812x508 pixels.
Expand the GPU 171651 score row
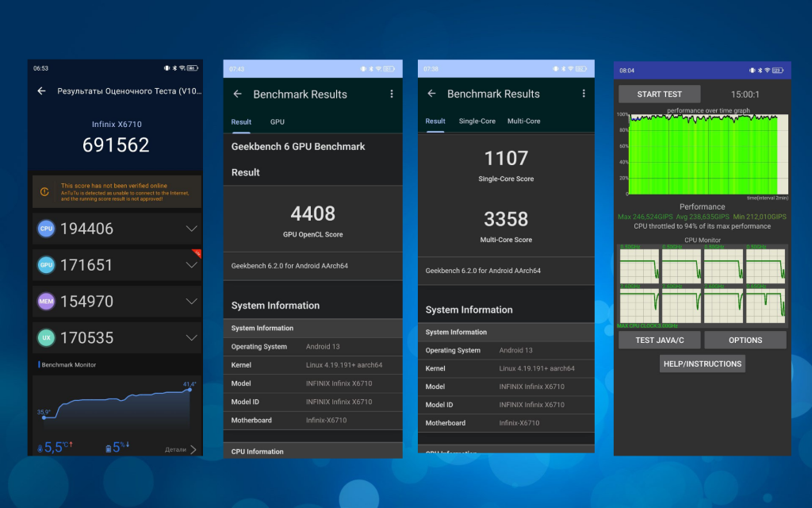[x=191, y=265]
